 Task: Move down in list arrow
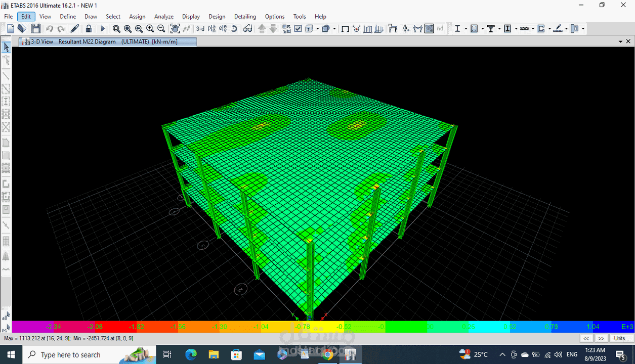coord(273,29)
